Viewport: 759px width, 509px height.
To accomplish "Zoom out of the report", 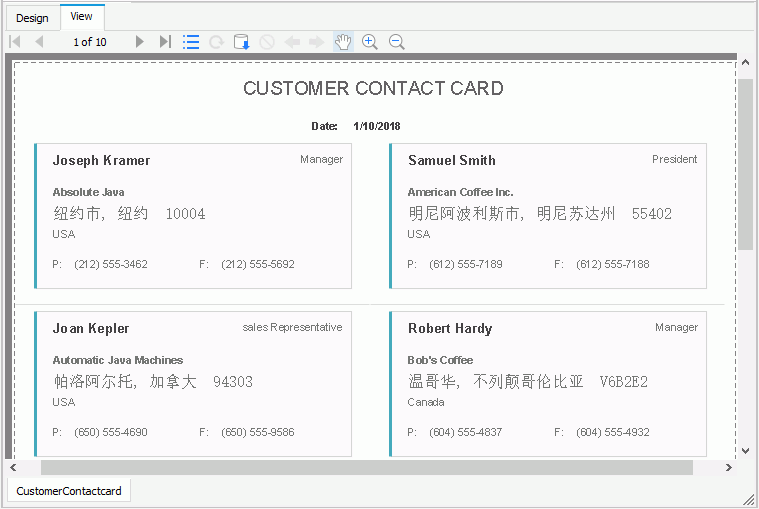I will click(396, 42).
